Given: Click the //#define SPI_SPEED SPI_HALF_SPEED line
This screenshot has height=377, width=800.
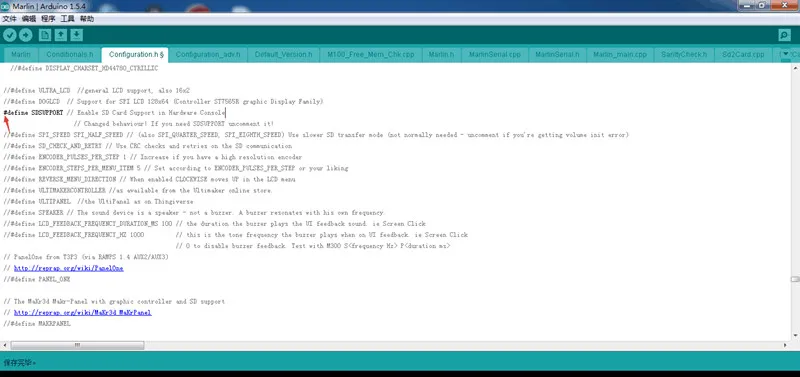Looking at the screenshot, I should coord(316,135).
